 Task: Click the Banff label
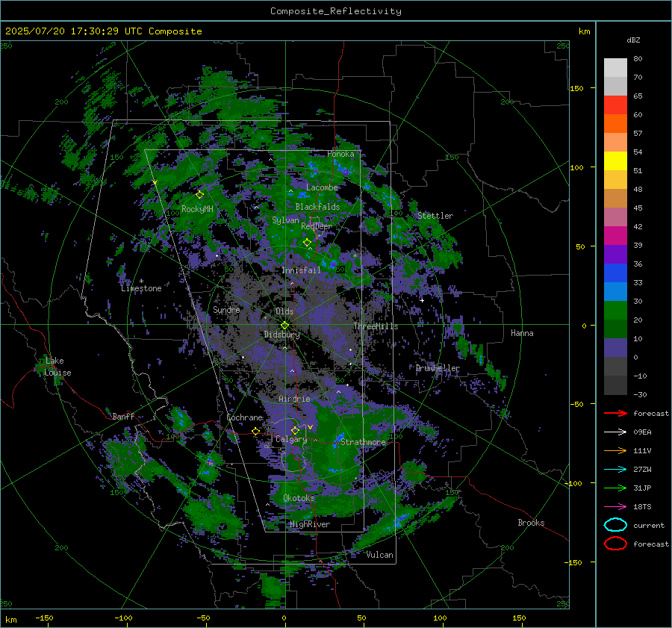coord(123,417)
